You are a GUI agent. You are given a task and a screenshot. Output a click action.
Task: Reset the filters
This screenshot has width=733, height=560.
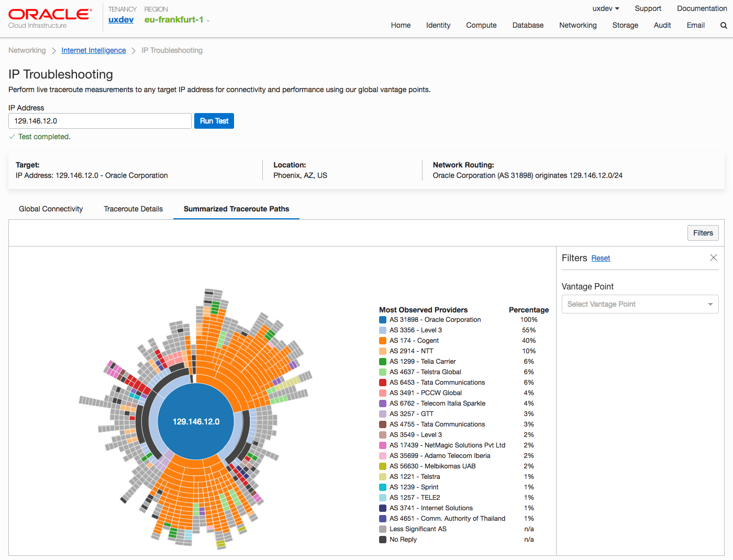coord(601,258)
